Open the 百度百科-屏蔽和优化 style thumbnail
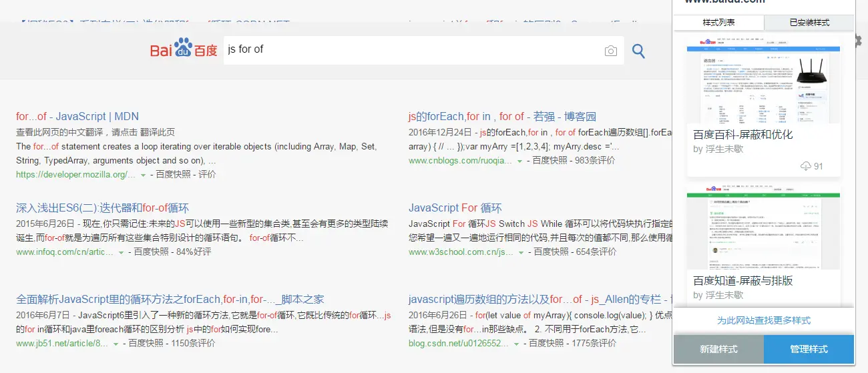This screenshot has height=373, width=868. (763, 80)
